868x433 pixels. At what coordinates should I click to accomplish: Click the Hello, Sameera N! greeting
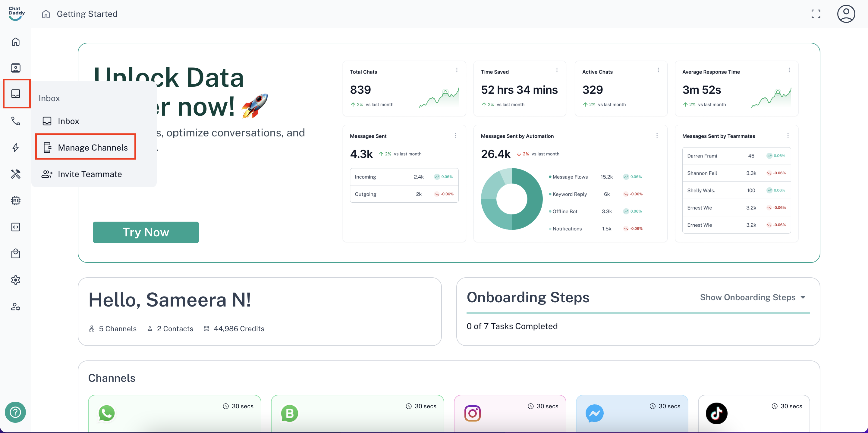tap(169, 299)
